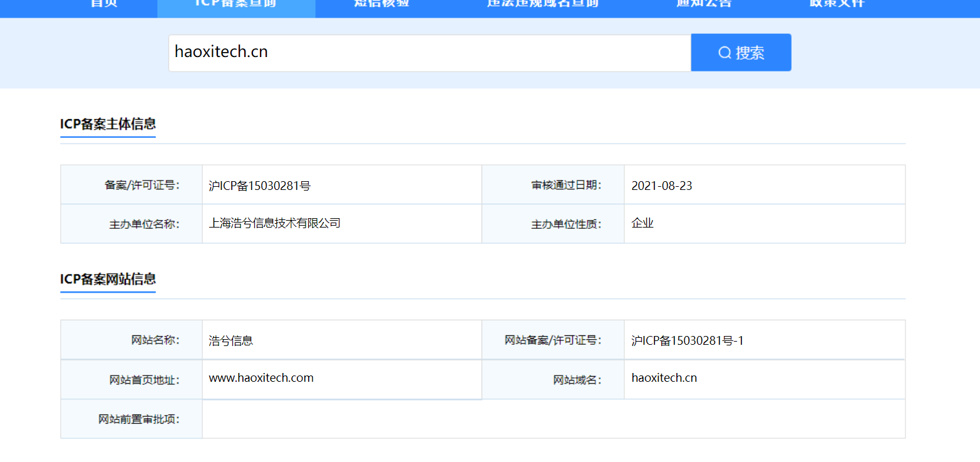The image size is (980, 462).
Task: Click the 沪ICP备15030281号-1 website license value
Action: click(x=688, y=341)
